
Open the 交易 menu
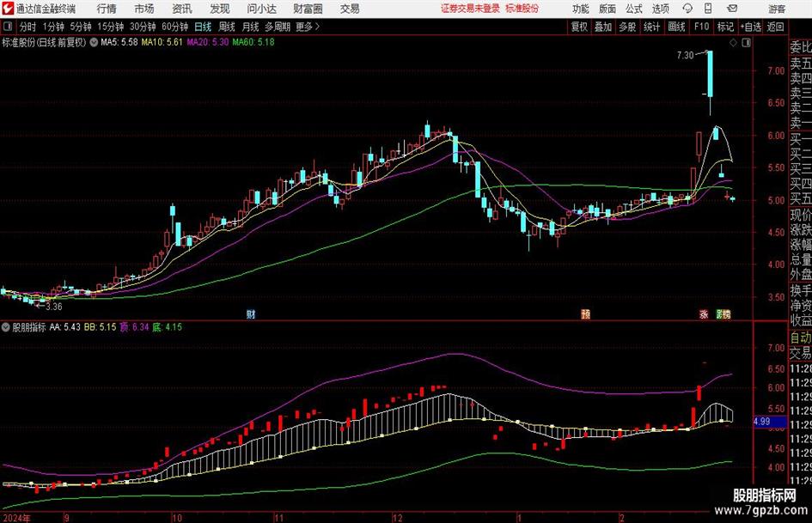click(350, 9)
